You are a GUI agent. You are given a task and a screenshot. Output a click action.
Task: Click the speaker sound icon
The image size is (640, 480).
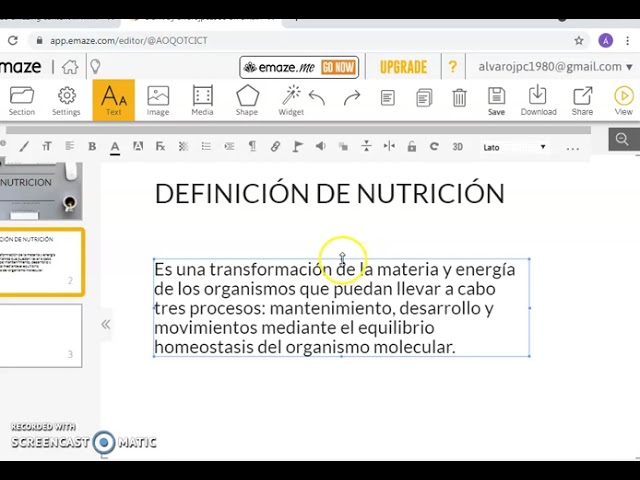point(321,146)
